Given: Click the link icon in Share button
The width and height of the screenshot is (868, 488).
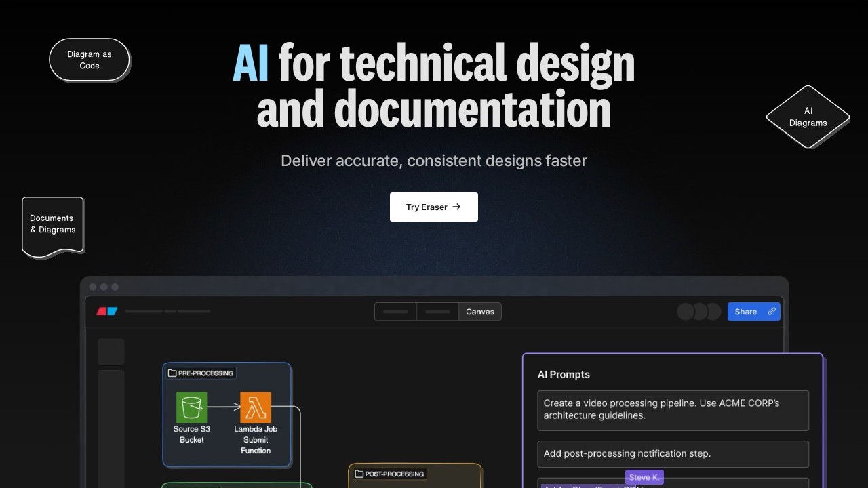Looking at the screenshot, I should pos(772,312).
